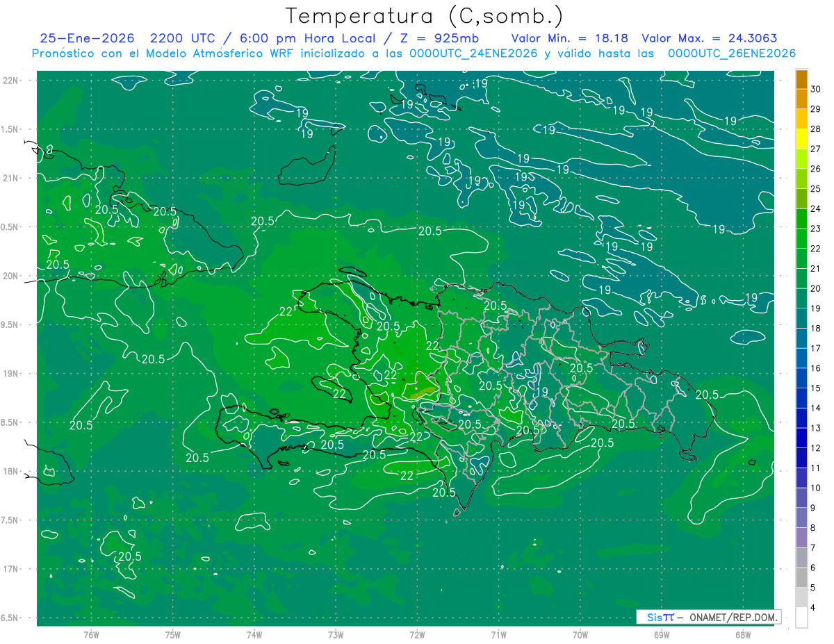This screenshot has width=834, height=644.
Task: Click the "74W" longitude axis label
Action: pyautogui.click(x=254, y=635)
